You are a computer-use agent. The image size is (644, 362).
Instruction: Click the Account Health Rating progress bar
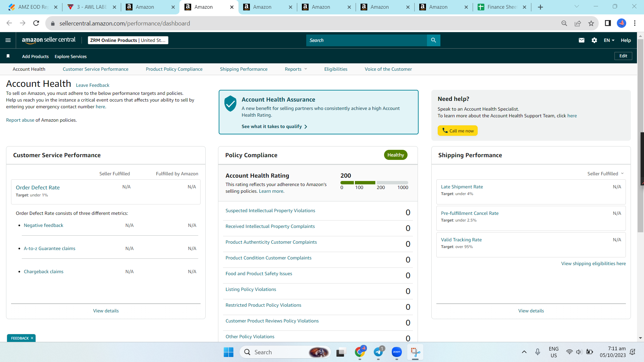(374, 183)
